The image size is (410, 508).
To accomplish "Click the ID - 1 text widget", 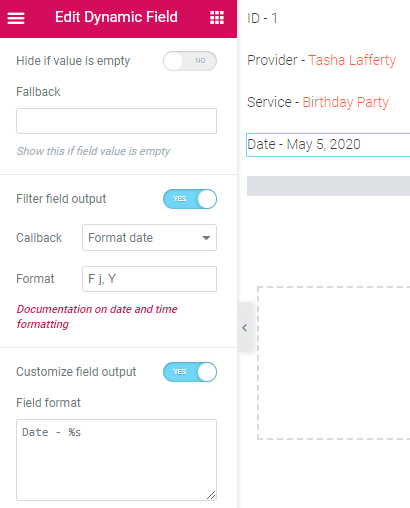I will tap(262, 18).
